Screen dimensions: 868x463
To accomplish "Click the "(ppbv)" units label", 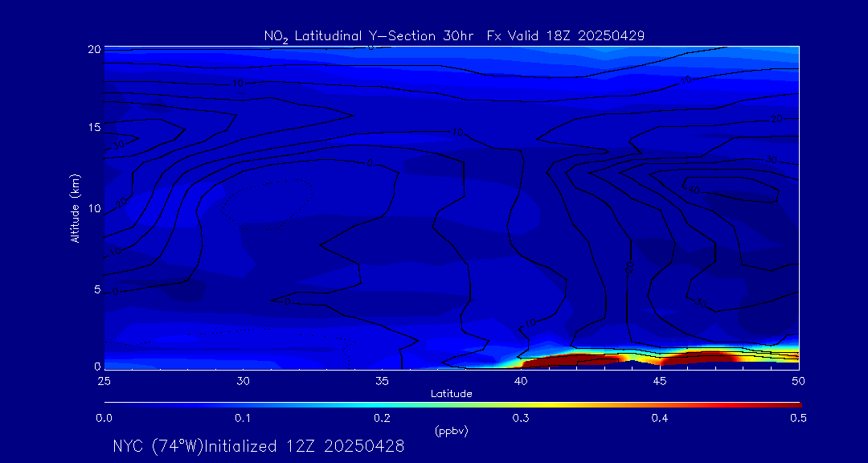I will (x=452, y=432).
